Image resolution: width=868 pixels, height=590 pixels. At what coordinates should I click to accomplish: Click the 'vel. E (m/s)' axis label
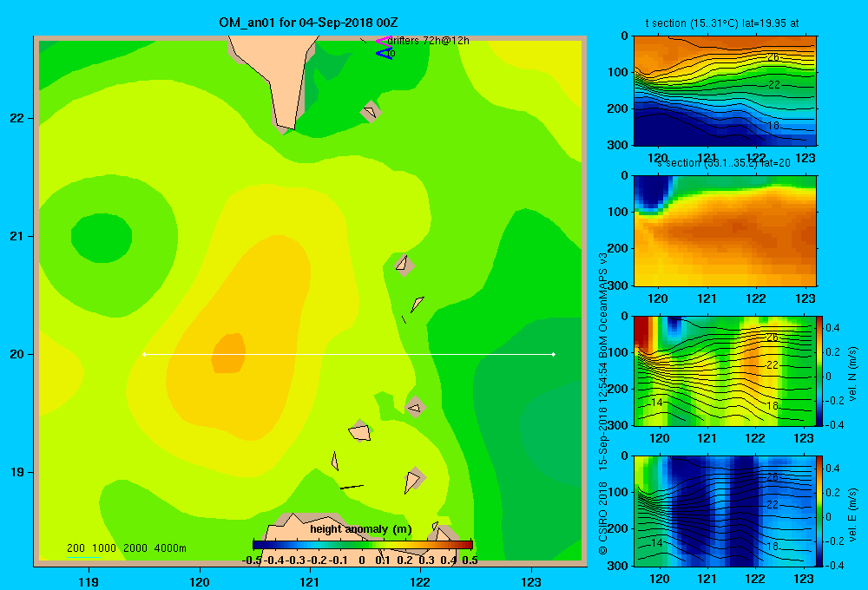click(x=853, y=515)
